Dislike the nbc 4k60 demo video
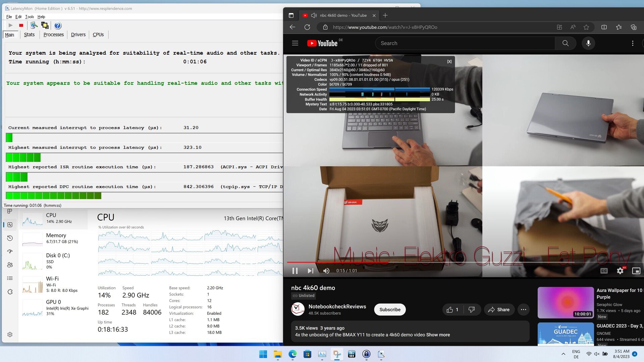This screenshot has height=362, width=644. (x=472, y=310)
